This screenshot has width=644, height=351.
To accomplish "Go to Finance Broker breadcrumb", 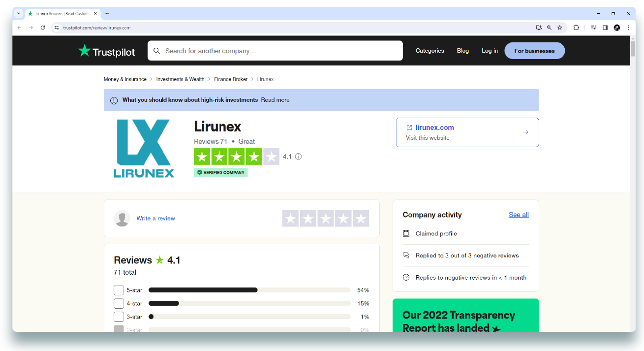I will (231, 79).
